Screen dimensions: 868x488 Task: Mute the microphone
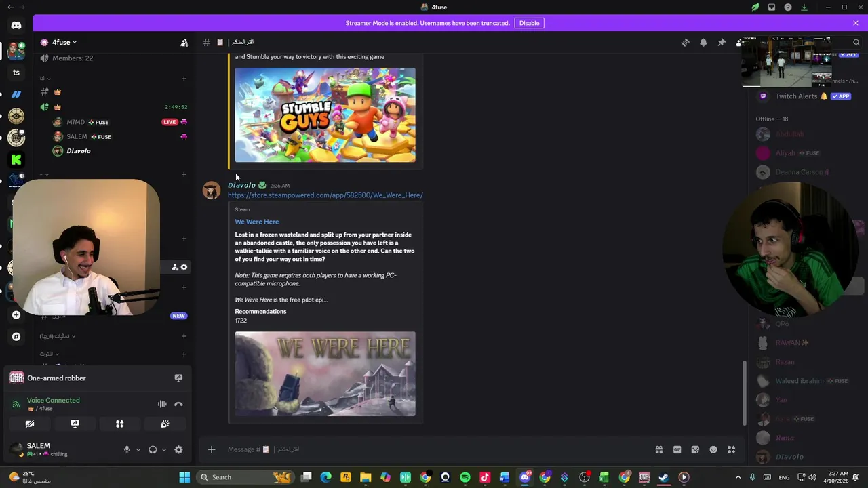tap(127, 449)
